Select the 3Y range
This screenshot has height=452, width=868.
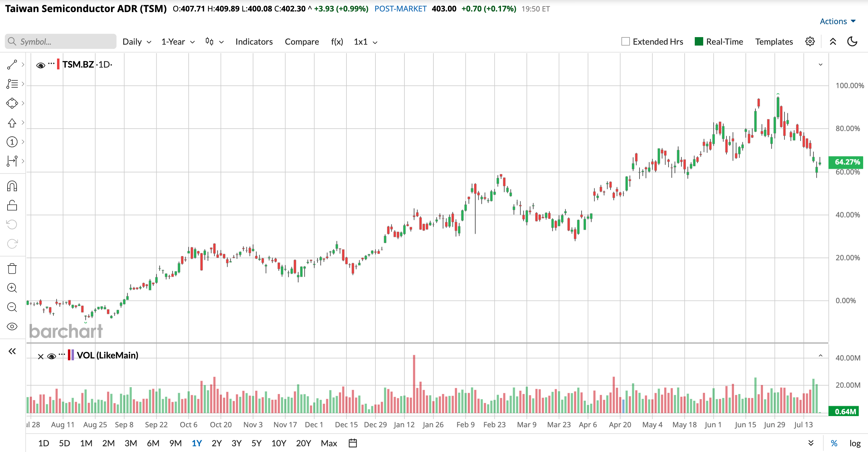(237, 443)
